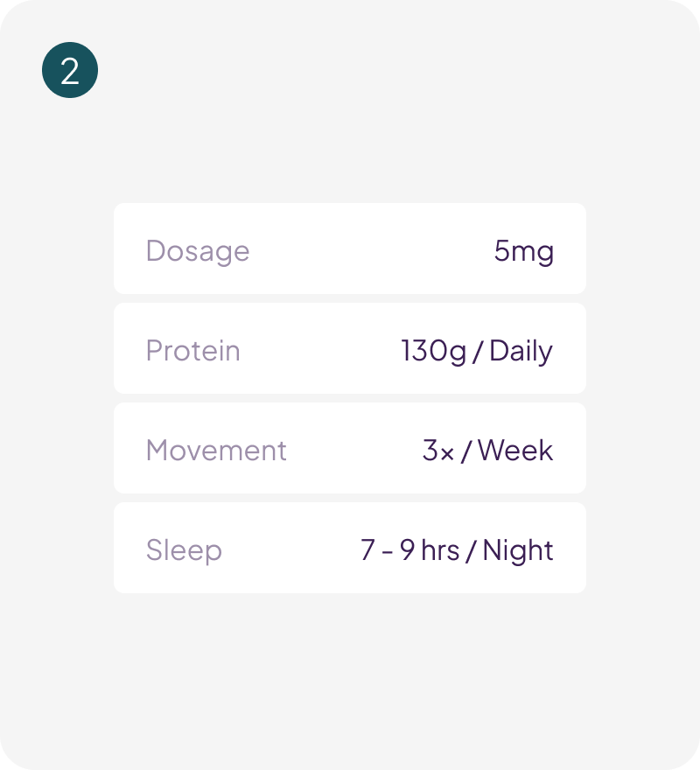Click the word Daily in the Protein row
The width and height of the screenshot is (700, 770).
(521, 351)
